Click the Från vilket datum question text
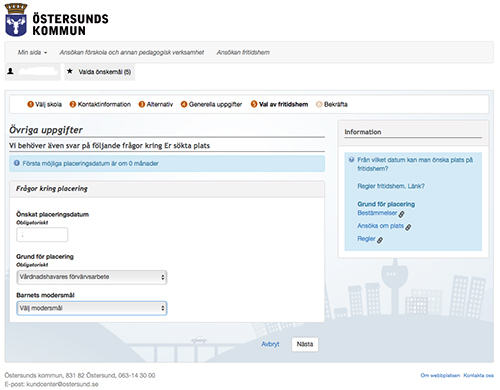Image resolution: width=500 pixels, height=390 pixels. click(x=415, y=164)
